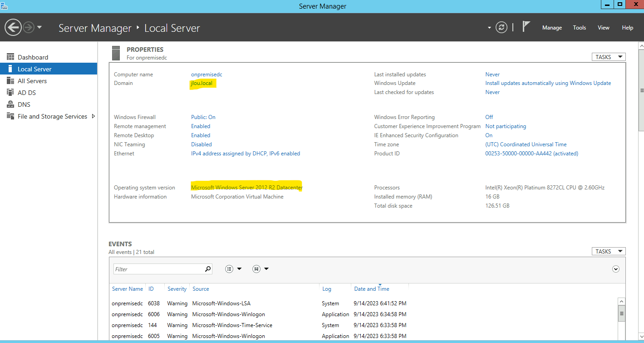Image resolution: width=644 pixels, height=343 pixels.
Task: Click Last installed updates Never link
Action: click(492, 75)
